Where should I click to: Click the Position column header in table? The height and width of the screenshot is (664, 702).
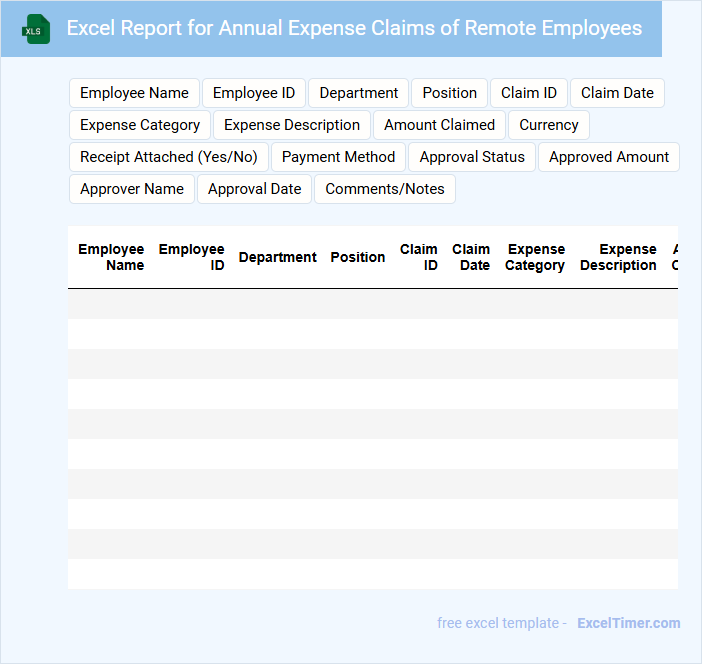coord(357,257)
